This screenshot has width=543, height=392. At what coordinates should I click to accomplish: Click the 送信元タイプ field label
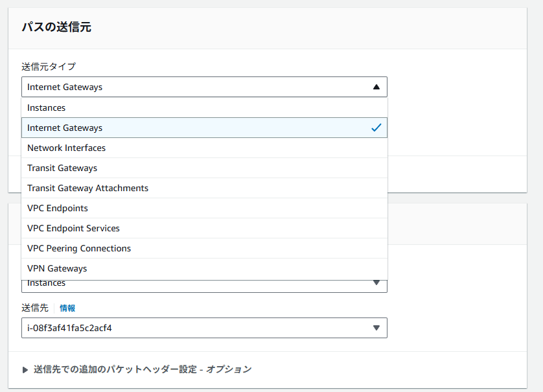(49, 67)
